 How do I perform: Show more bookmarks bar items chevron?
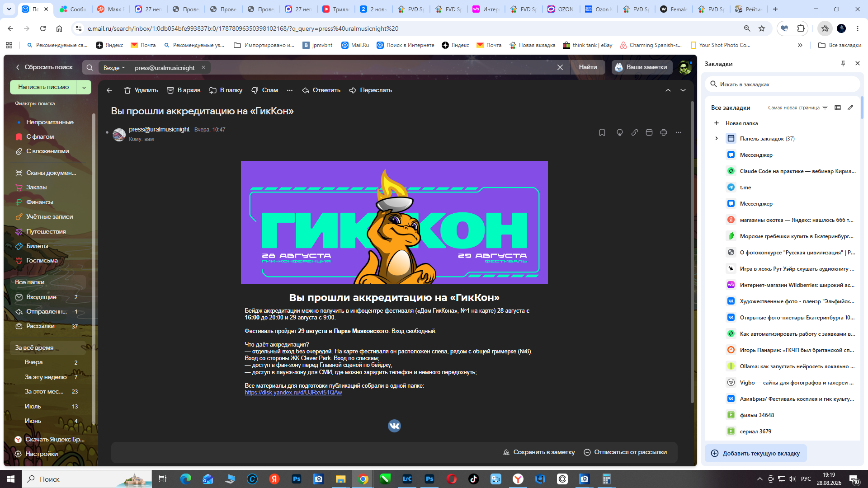(800, 45)
